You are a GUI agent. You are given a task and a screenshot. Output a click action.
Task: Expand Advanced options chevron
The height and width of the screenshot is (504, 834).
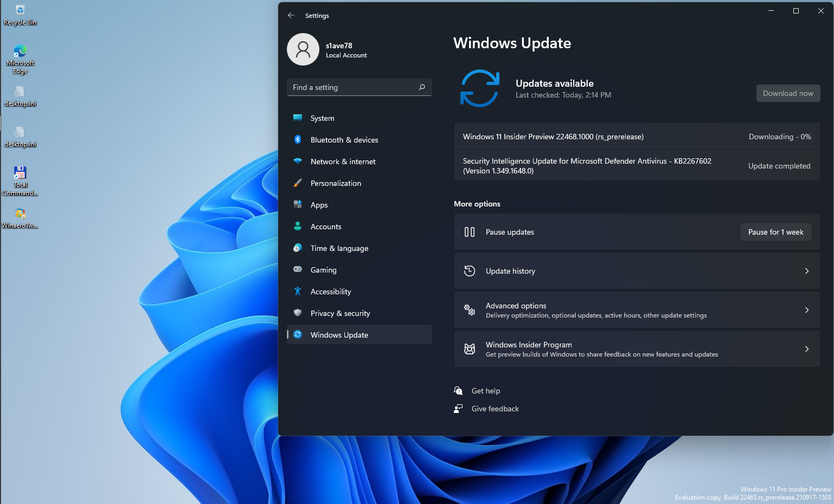(x=807, y=310)
